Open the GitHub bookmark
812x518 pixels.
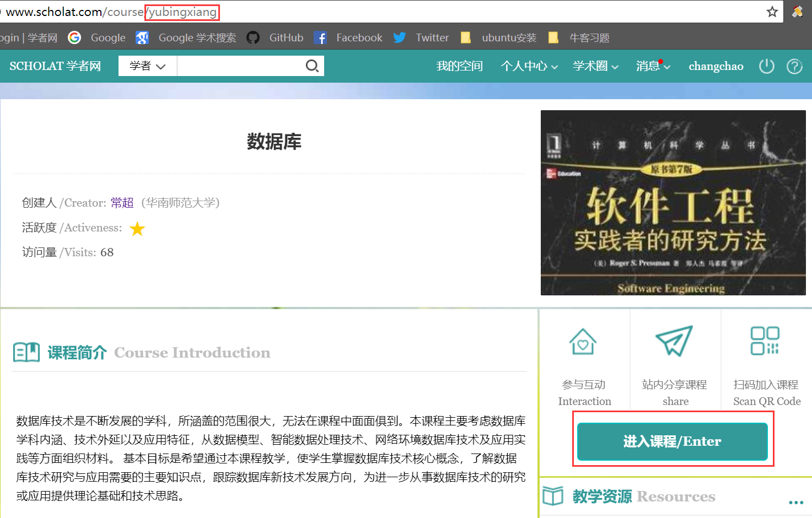pyautogui.click(x=276, y=37)
